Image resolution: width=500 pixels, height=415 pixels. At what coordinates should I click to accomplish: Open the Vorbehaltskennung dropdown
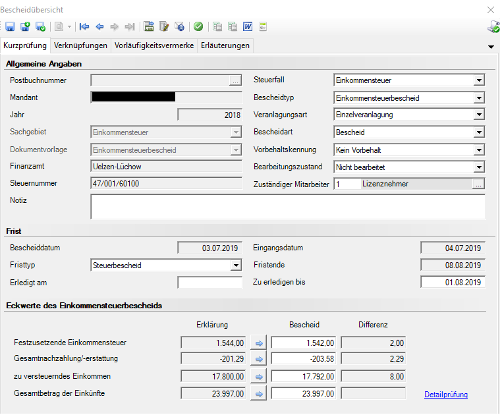(479, 150)
